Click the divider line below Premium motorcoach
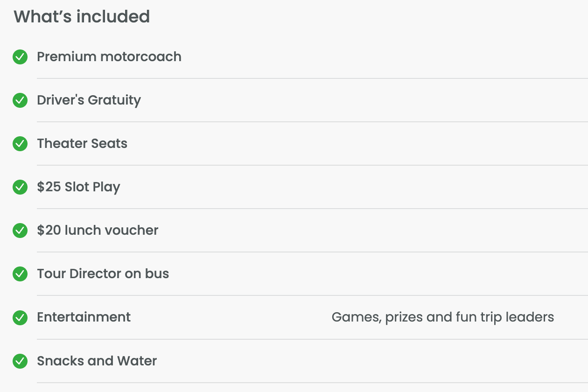The height and width of the screenshot is (392, 588). point(312,78)
